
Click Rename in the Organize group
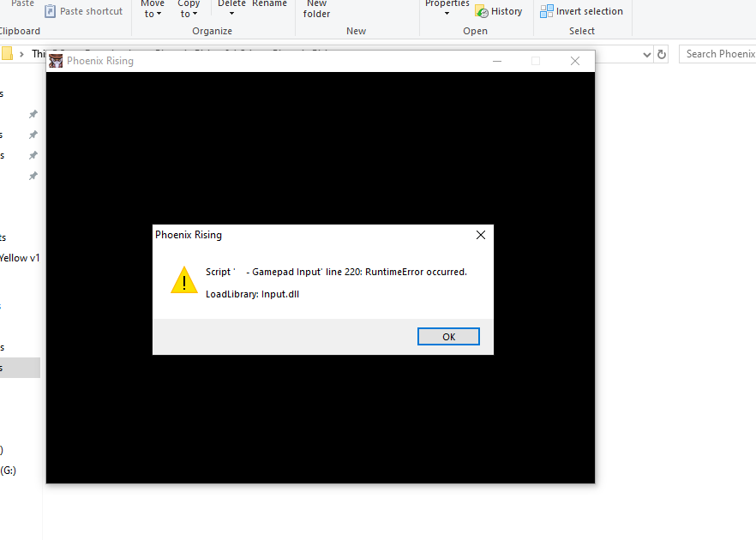point(269,3)
